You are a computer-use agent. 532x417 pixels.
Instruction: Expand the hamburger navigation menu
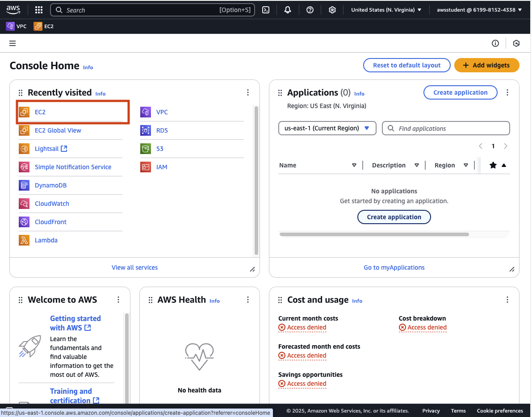pyautogui.click(x=13, y=43)
